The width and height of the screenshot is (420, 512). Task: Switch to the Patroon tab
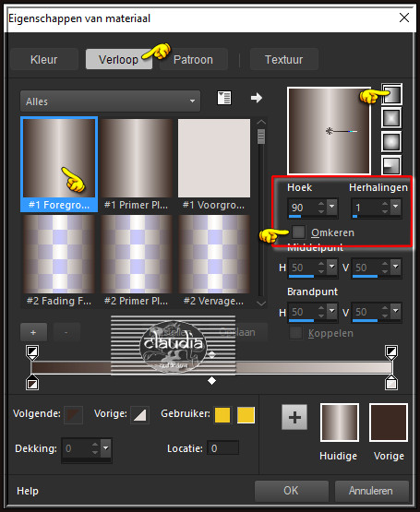coord(194,59)
